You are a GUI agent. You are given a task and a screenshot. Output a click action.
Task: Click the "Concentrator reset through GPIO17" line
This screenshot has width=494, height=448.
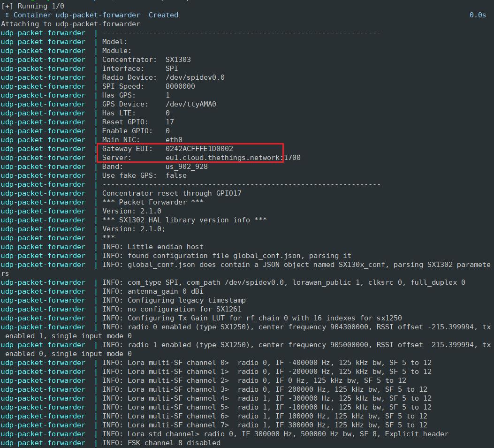click(172, 193)
